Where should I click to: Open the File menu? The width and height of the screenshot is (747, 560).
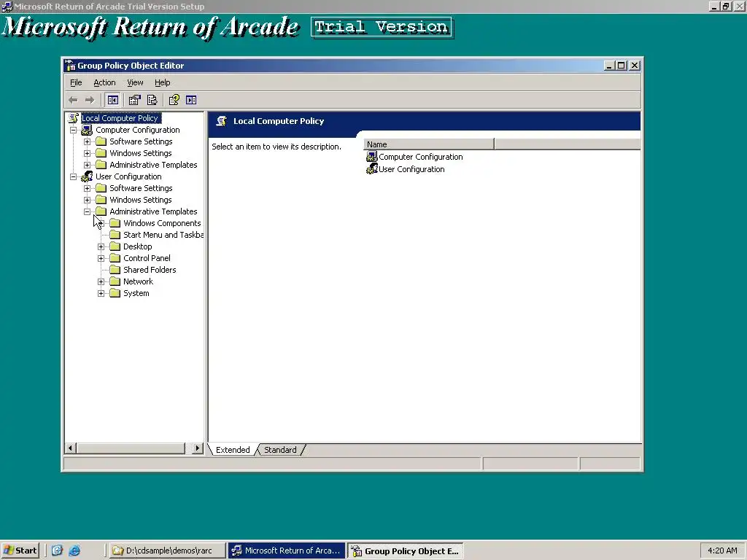coord(76,82)
